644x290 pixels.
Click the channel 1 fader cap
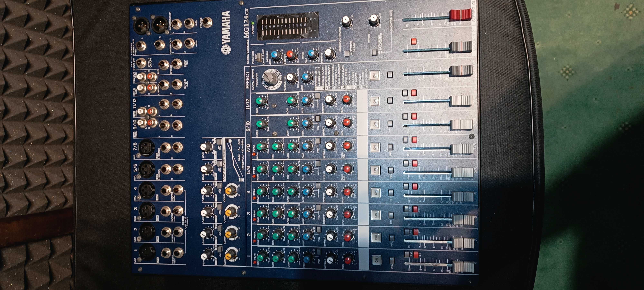tap(464, 267)
